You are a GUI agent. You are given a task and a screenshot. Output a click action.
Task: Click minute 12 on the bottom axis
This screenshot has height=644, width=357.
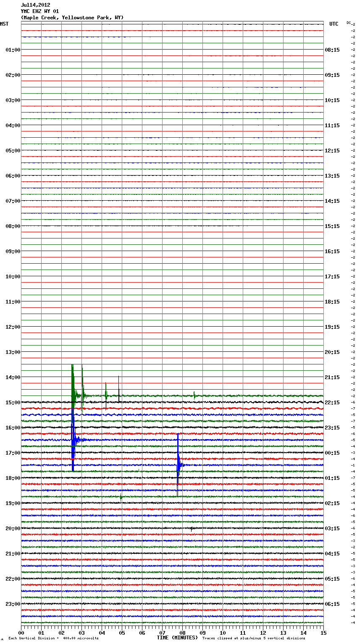click(x=263, y=633)
